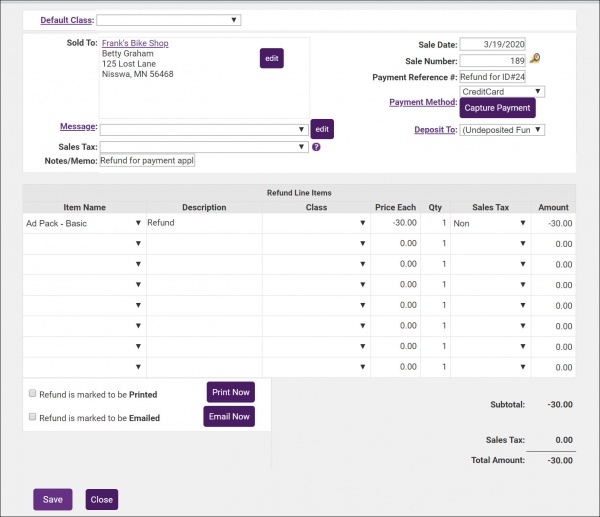Expand the Message dropdown

(203, 129)
